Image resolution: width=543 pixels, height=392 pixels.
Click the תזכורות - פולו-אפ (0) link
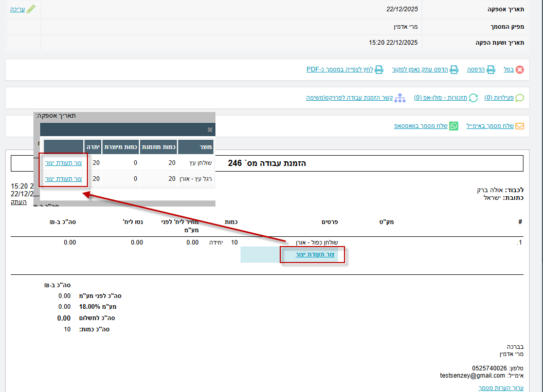441,98
